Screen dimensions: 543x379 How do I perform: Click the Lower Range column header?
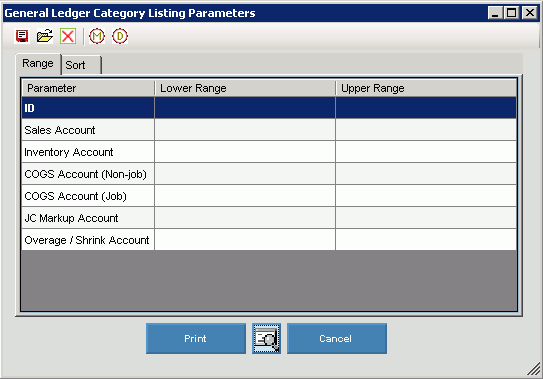245,88
